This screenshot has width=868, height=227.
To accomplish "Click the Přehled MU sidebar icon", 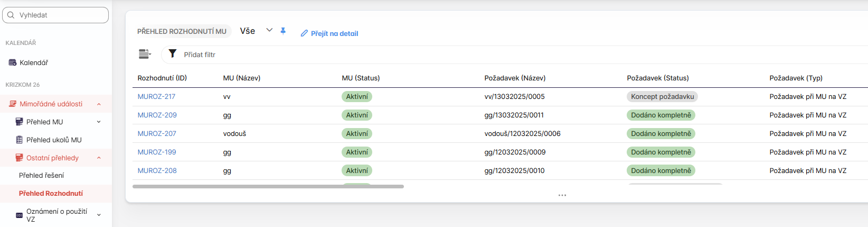I will 20,122.
